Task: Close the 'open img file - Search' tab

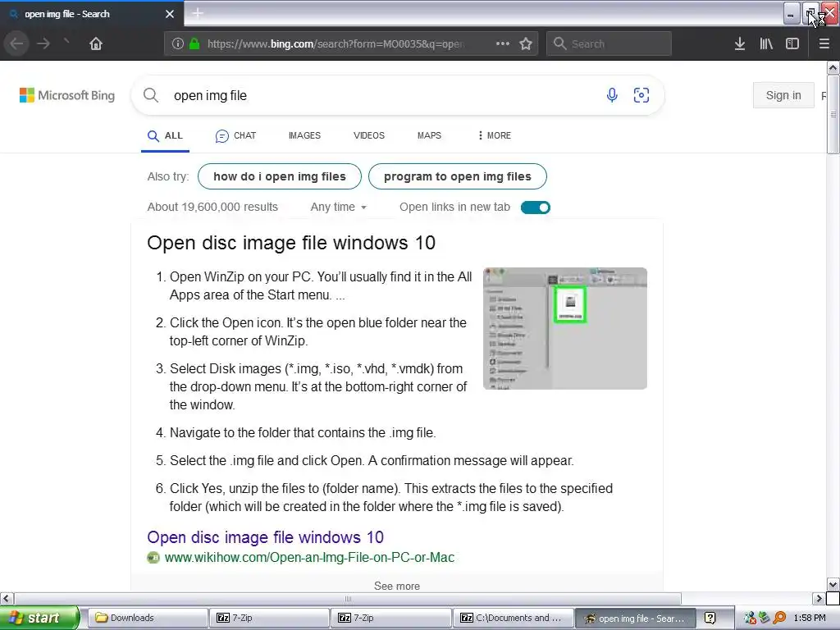Action: pyautogui.click(x=169, y=14)
